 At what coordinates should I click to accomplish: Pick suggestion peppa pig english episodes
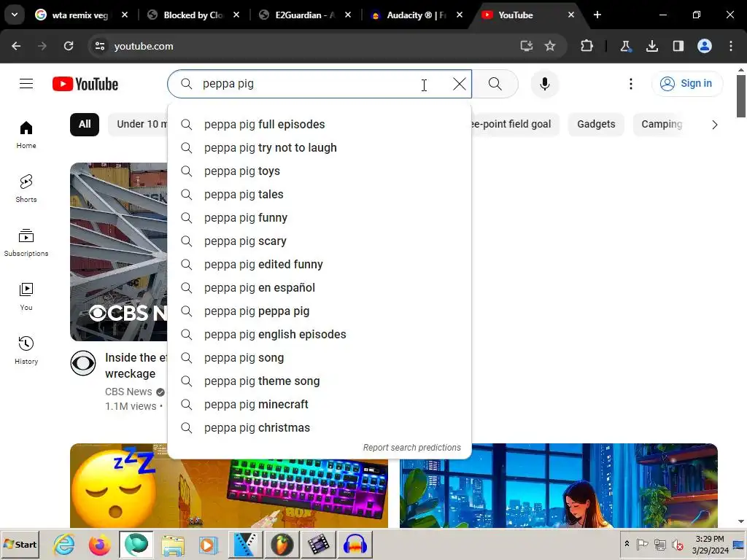point(320,334)
